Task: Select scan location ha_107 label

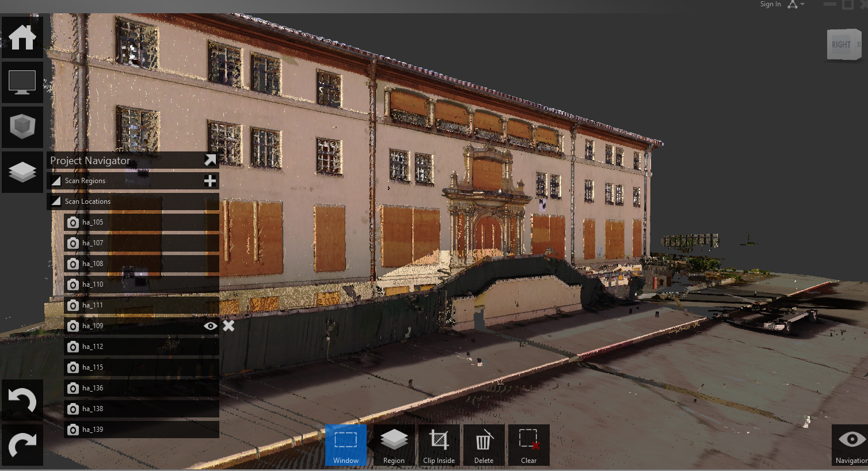Action: coord(93,243)
